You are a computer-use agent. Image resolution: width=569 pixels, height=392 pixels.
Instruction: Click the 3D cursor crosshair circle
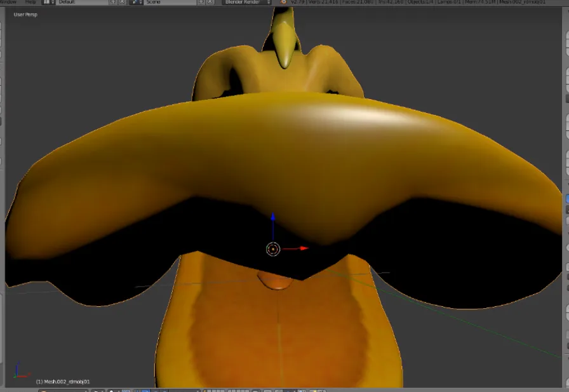click(273, 249)
